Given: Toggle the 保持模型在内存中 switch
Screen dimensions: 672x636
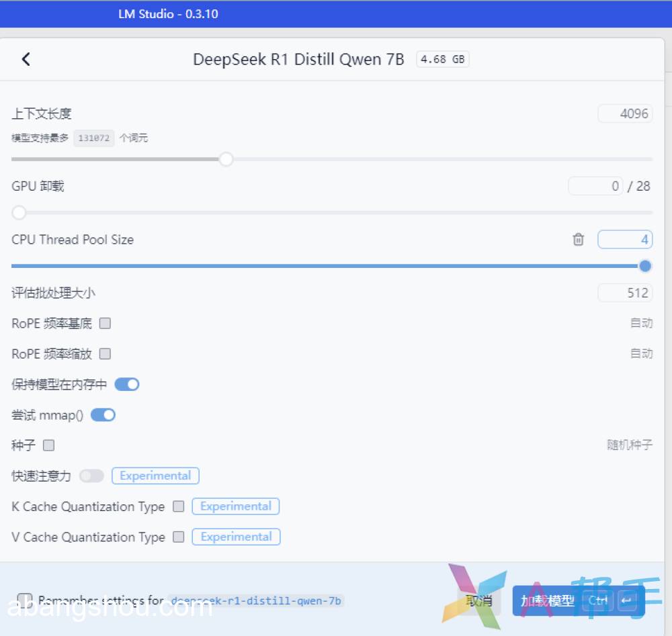Looking at the screenshot, I should click(x=126, y=384).
